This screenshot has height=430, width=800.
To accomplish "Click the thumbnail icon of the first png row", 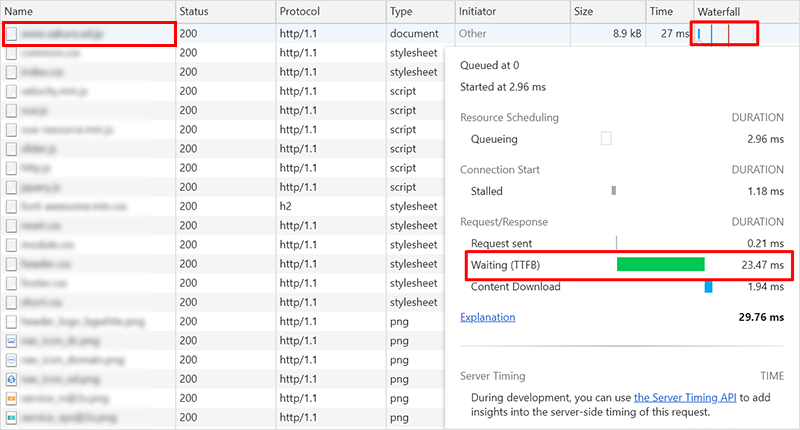I will (12, 322).
